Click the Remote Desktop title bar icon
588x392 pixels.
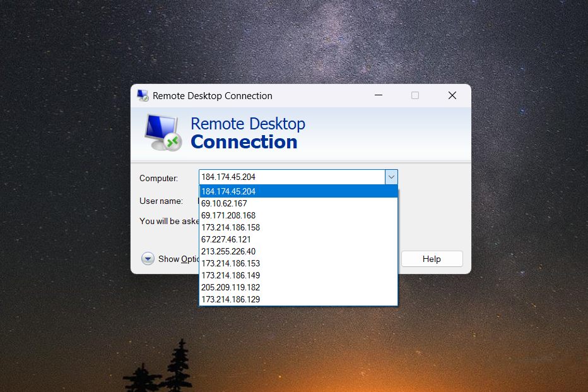[x=143, y=96]
